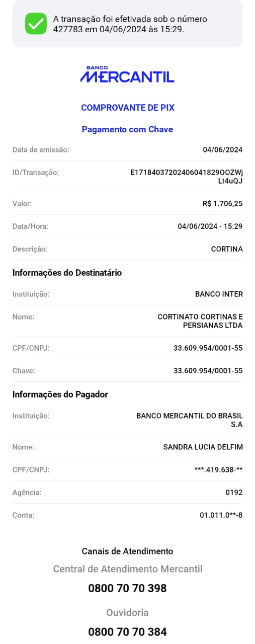Click the Conta account number value
Screen dimensions: 255x644
[221, 515]
